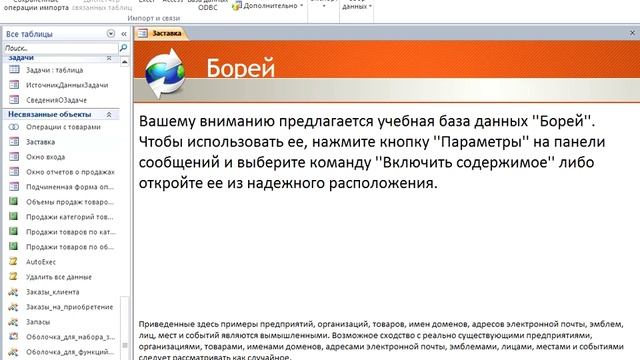The image size is (640, 360).
Task: Select 'Заставка' in the navigation list
Action: pos(40,142)
